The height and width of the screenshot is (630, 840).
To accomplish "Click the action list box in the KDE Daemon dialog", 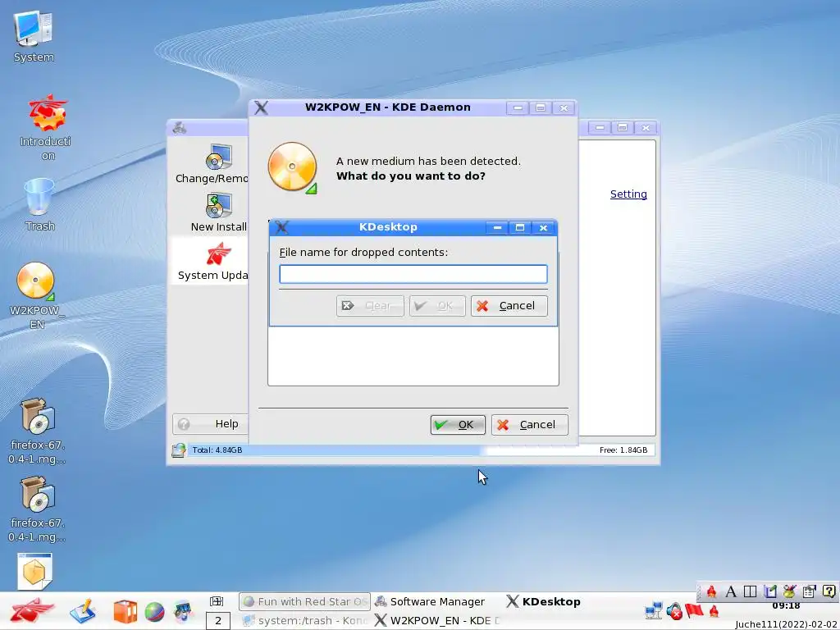I will [x=413, y=356].
